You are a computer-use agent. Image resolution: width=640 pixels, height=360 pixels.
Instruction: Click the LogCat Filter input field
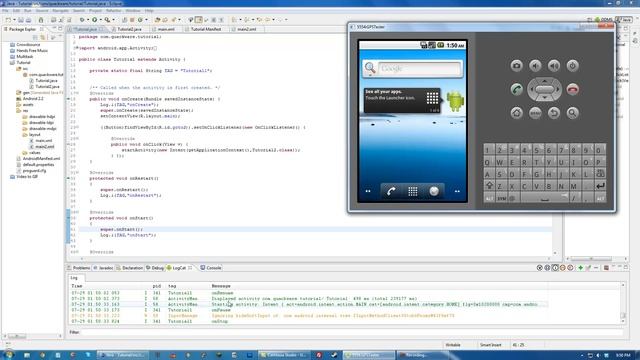point(351,332)
